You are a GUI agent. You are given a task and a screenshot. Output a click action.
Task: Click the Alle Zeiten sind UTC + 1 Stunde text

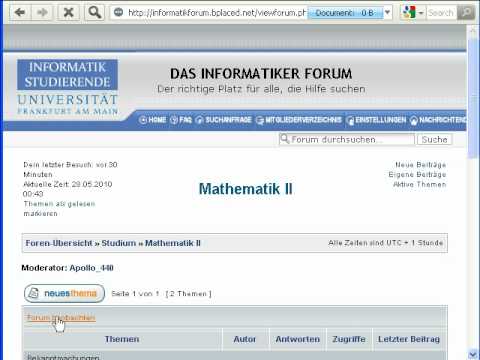[x=386, y=243]
